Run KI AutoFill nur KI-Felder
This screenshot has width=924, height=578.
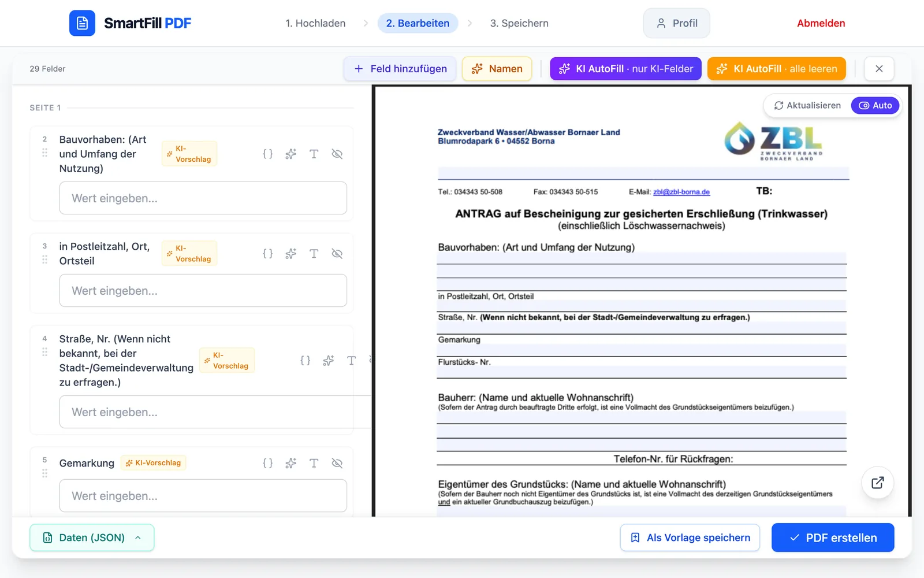click(625, 69)
